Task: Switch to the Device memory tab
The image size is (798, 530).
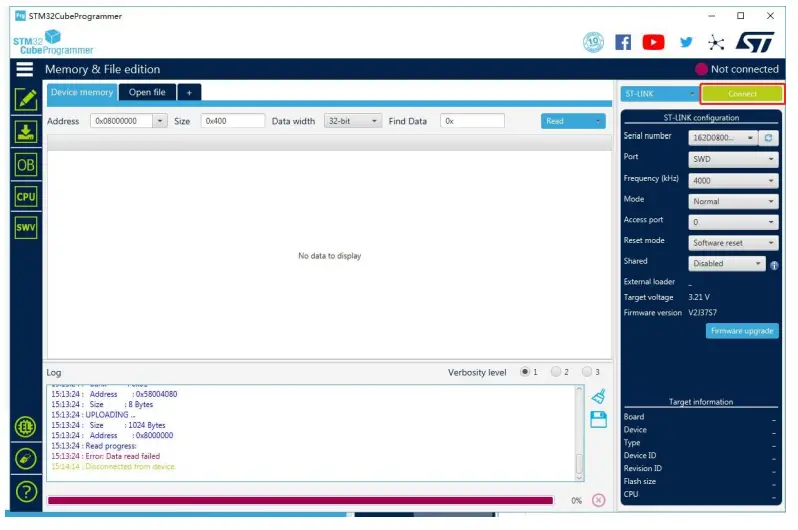Action: [82, 92]
